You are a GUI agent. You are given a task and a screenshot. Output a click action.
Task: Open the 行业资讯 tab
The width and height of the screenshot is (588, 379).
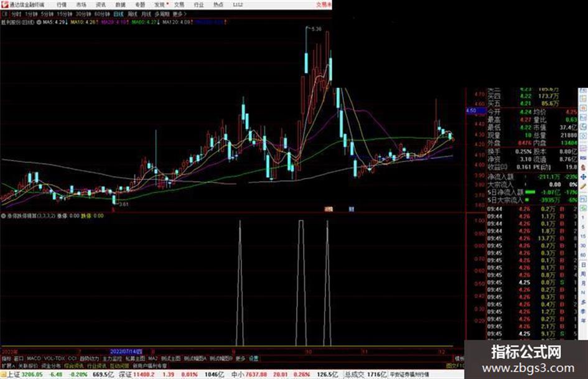point(96,365)
